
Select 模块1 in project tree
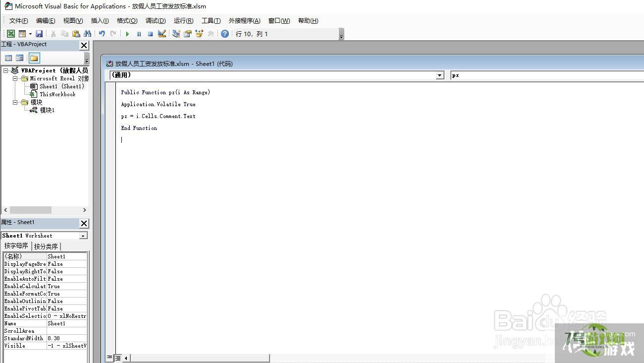(x=47, y=110)
